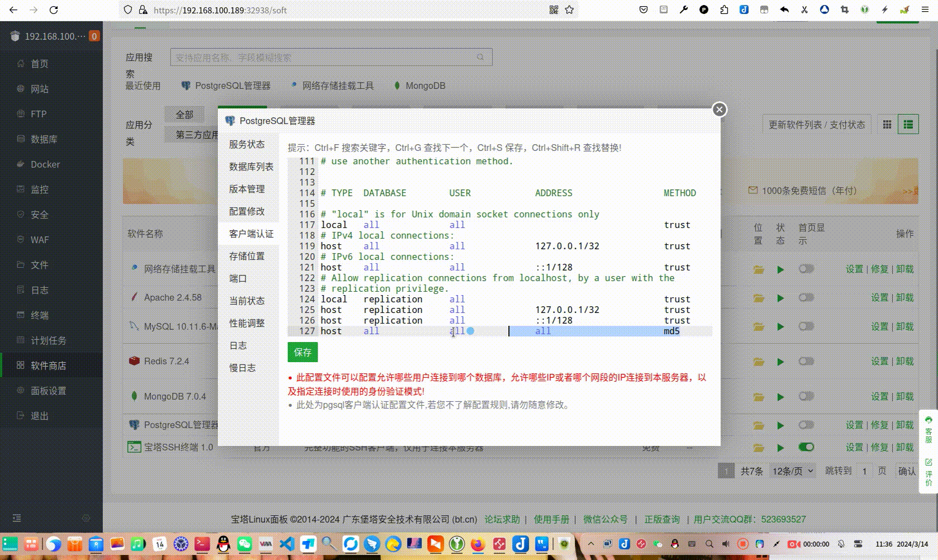Open recently used MongoDB shortcut
The height and width of the screenshot is (560, 938).
click(x=419, y=86)
